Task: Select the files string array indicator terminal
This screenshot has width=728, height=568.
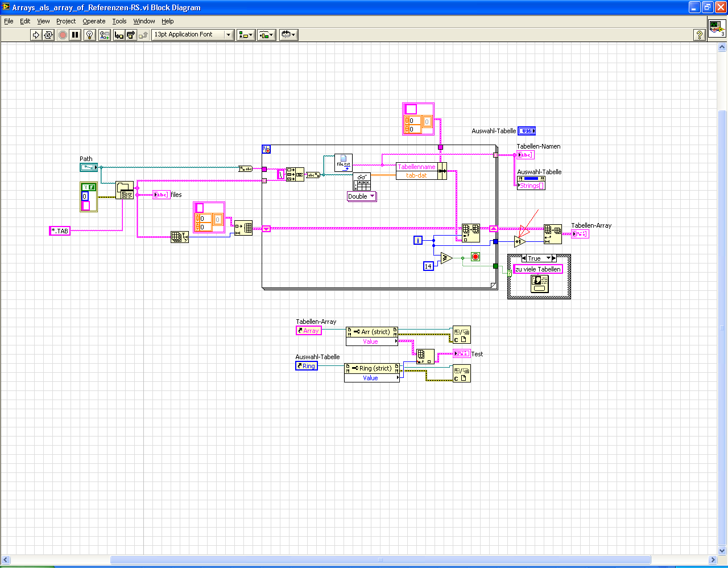Action: click(162, 195)
